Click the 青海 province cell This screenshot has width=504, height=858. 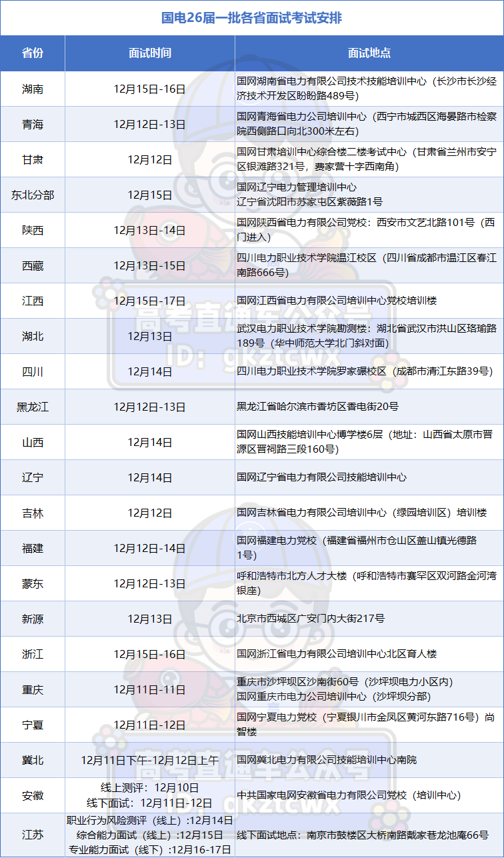33,124
